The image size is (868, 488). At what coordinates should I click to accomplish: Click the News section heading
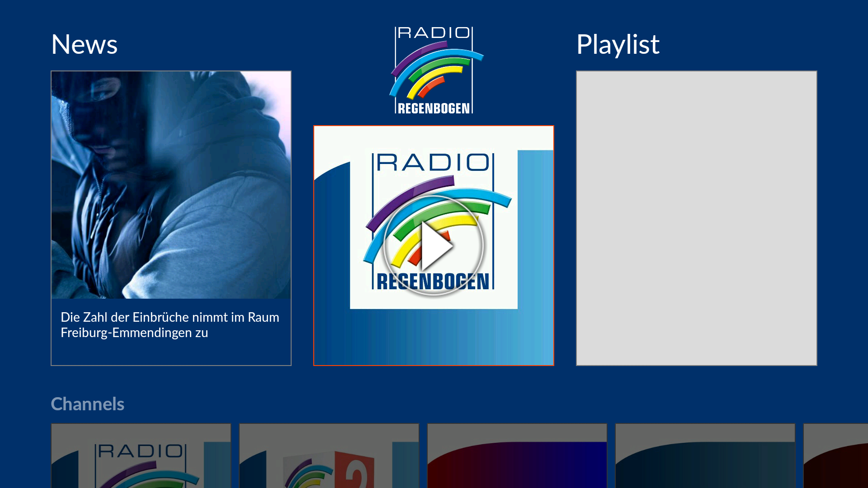pyautogui.click(x=84, y=44)
